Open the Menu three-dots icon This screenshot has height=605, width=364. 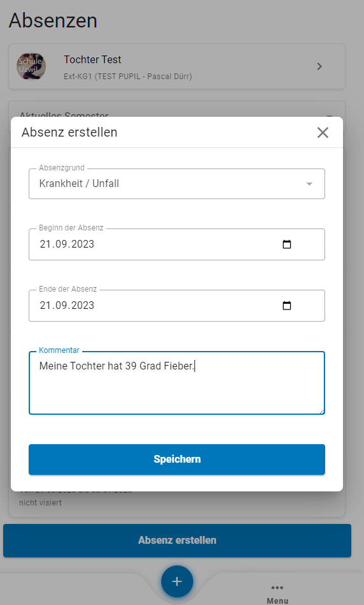[x=277, y=588]
